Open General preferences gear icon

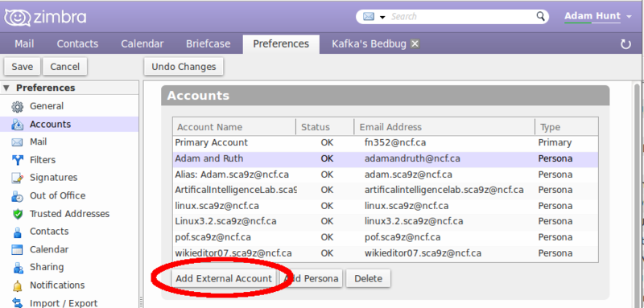(x=17, y=107)
